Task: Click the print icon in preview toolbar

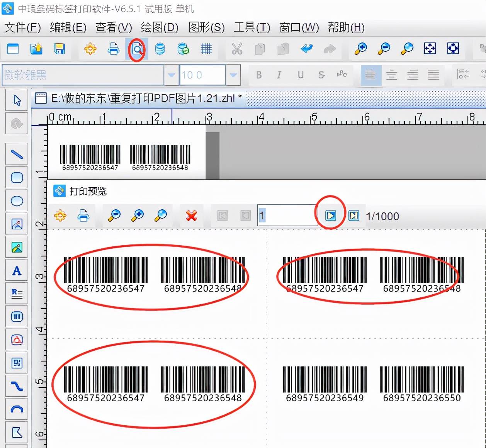Action: point(83,216)
